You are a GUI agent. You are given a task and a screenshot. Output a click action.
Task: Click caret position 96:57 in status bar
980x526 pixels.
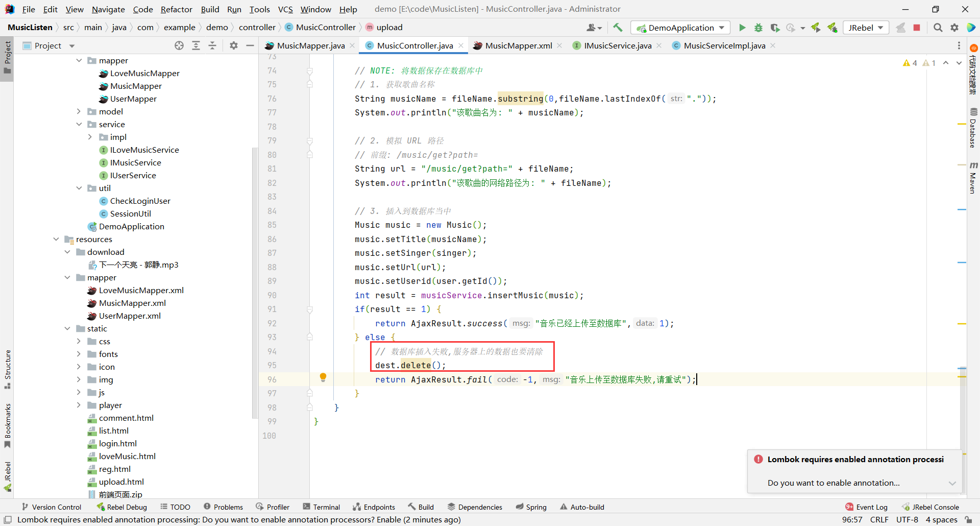(852, 520)
